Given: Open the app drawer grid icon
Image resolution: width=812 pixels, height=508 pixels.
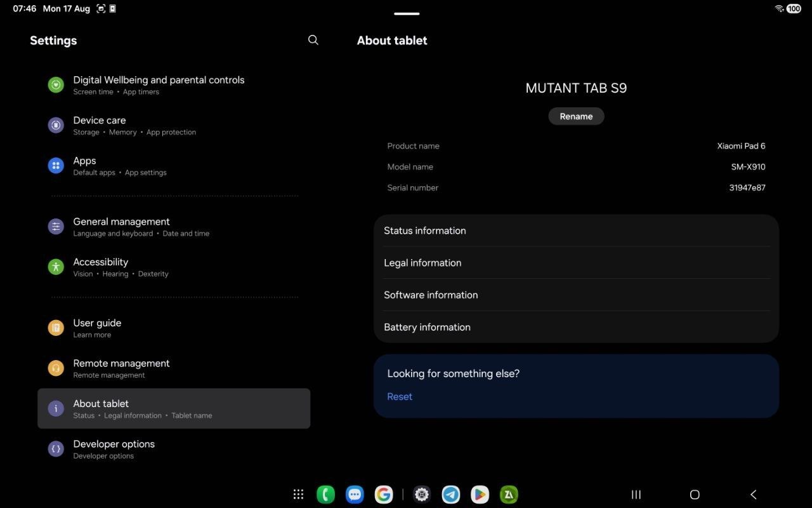Looking at the screenshot, I should pyautogui.click(x=298, y=494).
